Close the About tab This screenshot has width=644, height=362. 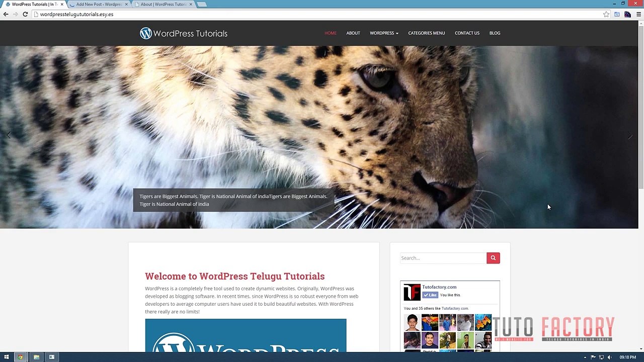191,4
